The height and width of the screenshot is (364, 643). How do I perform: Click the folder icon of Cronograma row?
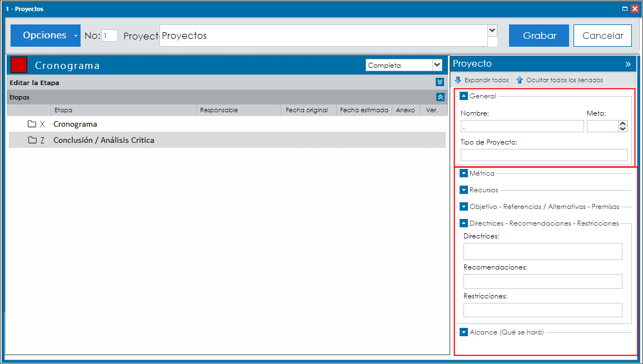32,124
